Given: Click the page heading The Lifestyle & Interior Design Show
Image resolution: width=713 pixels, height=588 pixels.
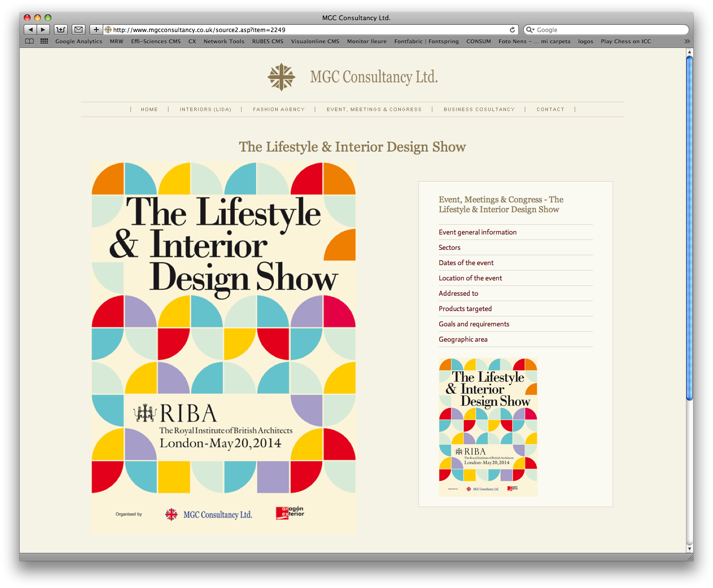Looking at the screenshot, I should point(352,147).
